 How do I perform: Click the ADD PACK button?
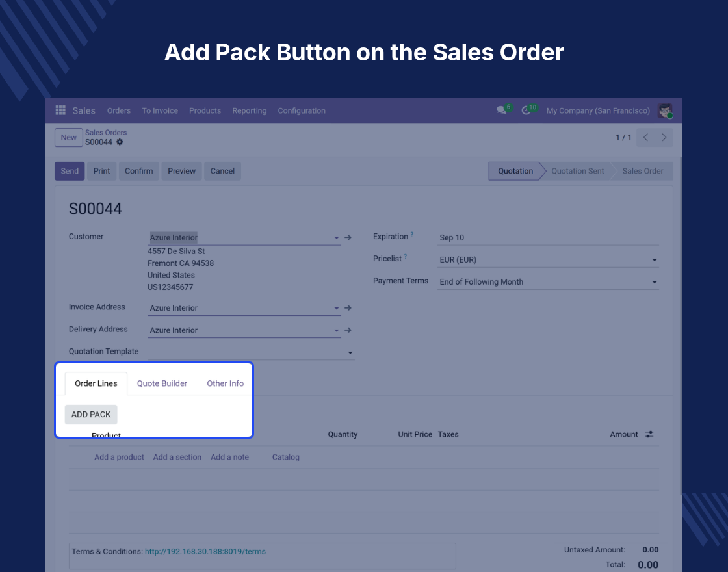(91, 415)
